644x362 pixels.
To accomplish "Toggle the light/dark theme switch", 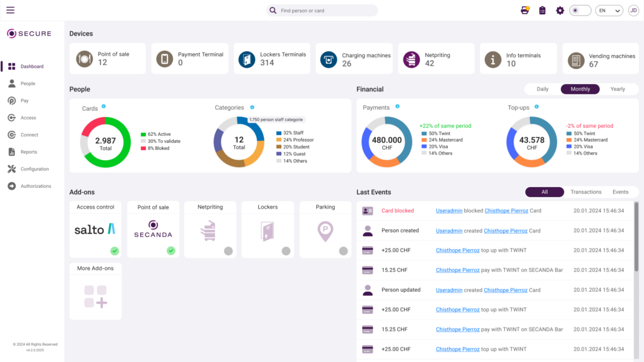I will tap(579, 10).
